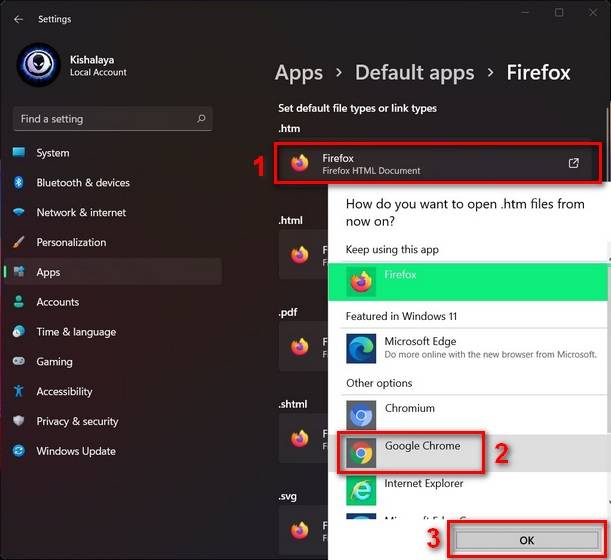Click the Apps breadcrumb link

(299, 73)
